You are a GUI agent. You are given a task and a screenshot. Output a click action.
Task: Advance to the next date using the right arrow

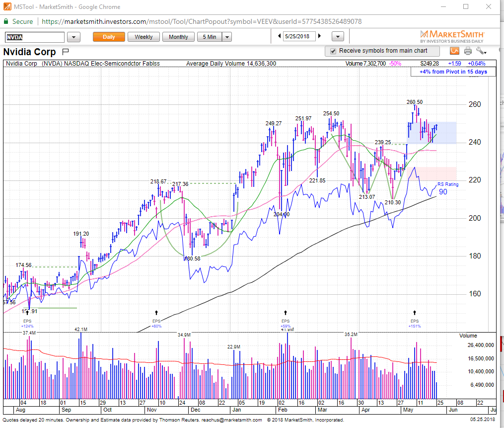tap(319, 36)
